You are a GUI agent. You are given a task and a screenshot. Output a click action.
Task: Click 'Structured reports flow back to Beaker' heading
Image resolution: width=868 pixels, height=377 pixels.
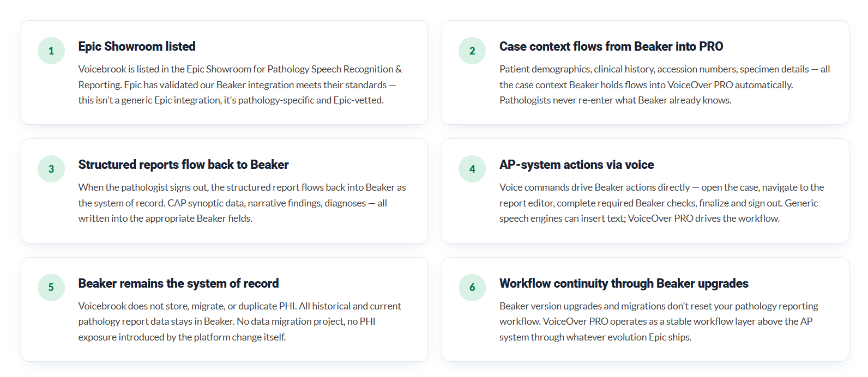(x=183, y=165)
